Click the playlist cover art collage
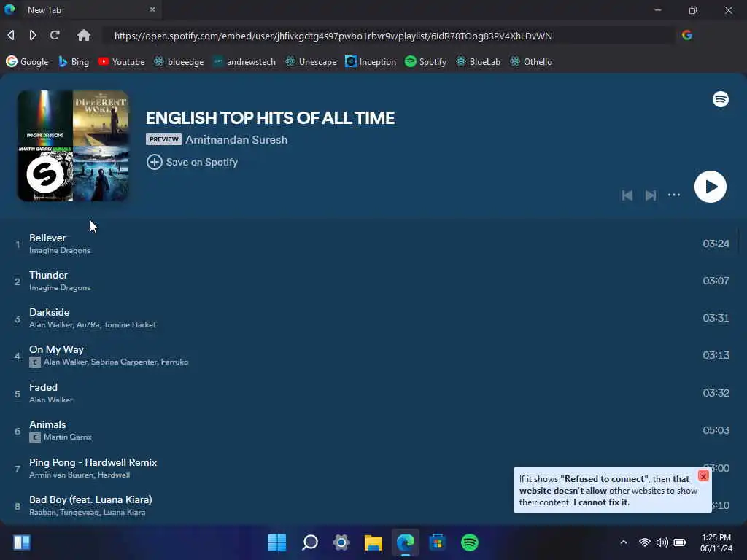The image size is (747, 560). point(73,146)
